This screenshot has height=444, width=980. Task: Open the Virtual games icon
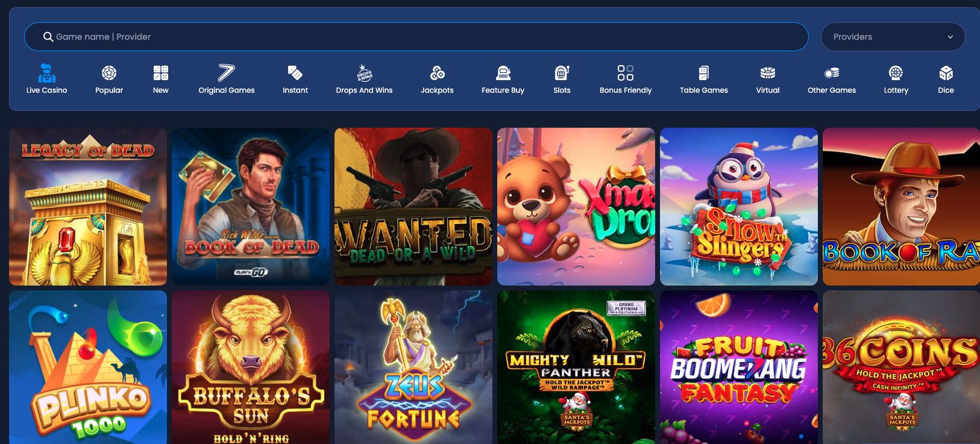(x=768, y=73)
